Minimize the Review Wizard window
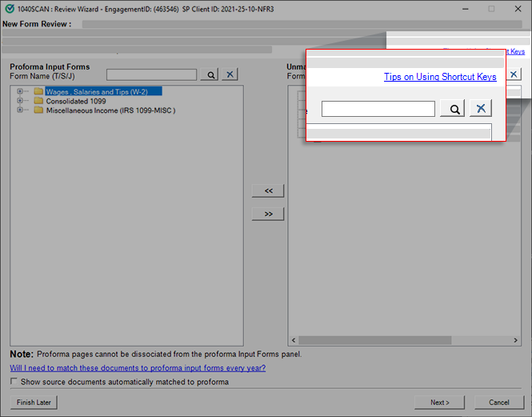This screenshot has width=532, height=417. pos(466,9)
